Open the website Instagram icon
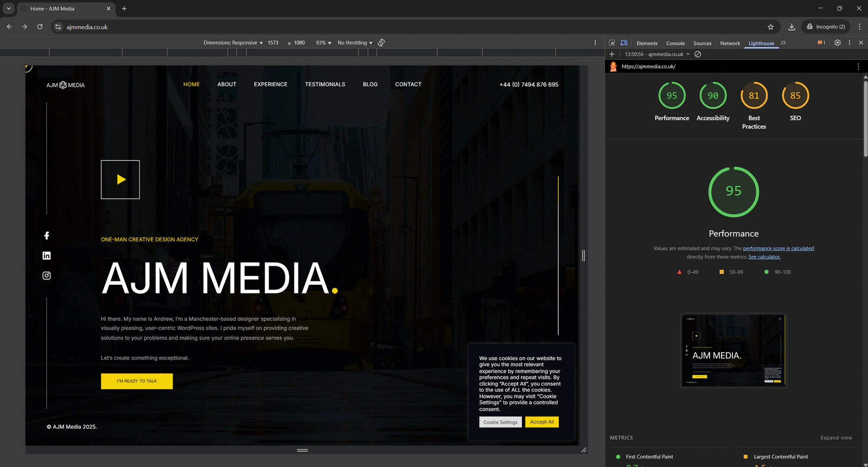 (x=47, y=276)
